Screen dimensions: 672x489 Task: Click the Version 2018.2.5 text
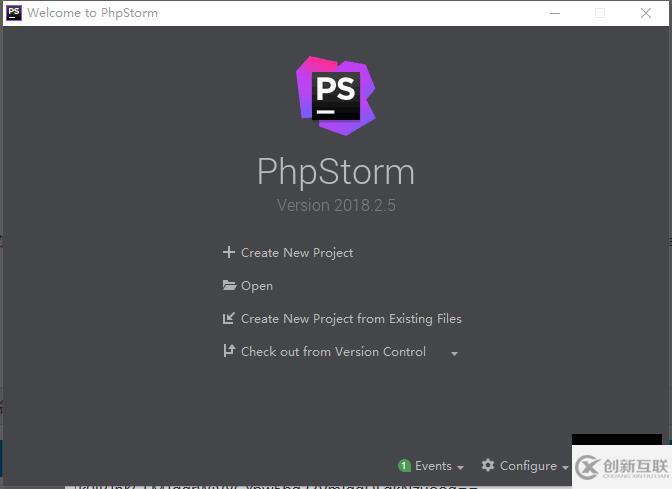pos(336,205)
